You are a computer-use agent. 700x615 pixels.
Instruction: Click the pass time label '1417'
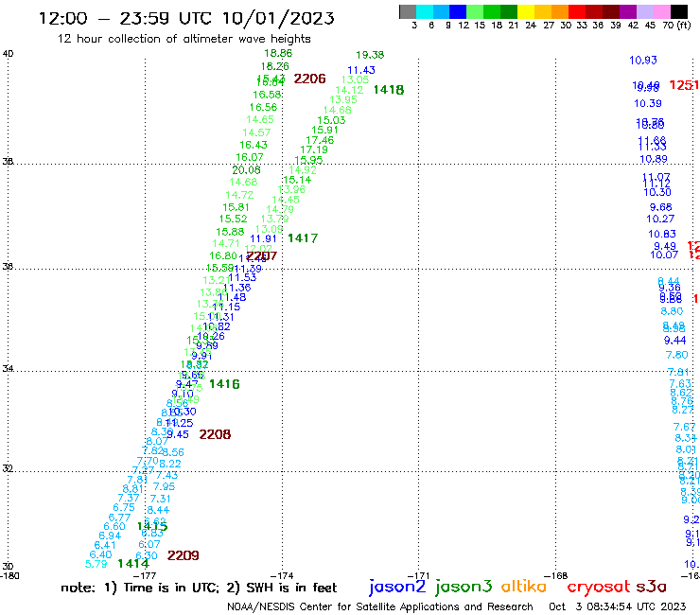click(303, 238)
